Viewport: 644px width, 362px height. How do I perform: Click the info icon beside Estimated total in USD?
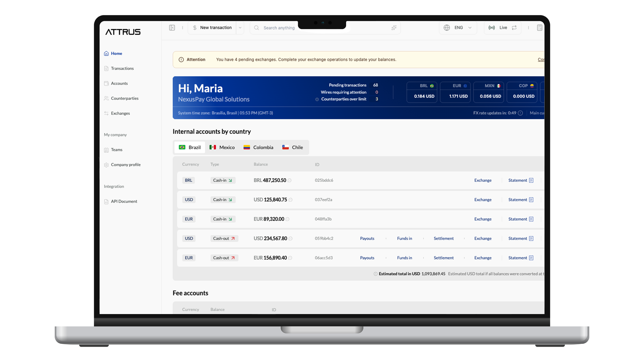pyautogui.click(x=376, y=274)
